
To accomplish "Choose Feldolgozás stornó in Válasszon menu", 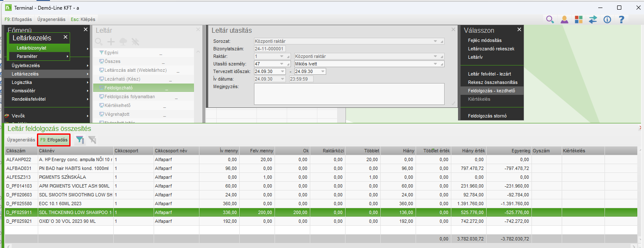I will 488,116.
